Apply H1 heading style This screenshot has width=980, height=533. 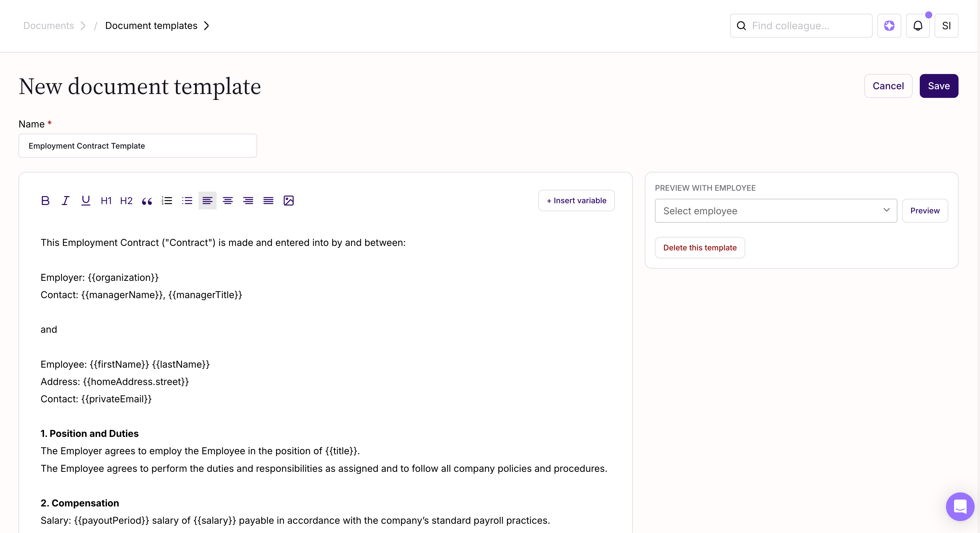106,201
